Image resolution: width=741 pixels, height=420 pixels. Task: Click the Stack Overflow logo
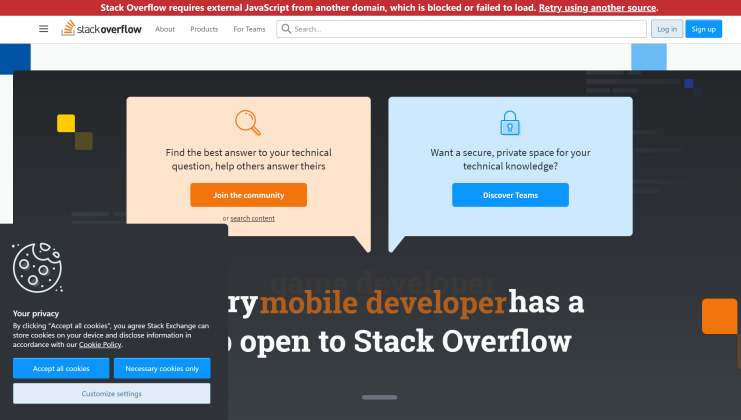point(102,28)
